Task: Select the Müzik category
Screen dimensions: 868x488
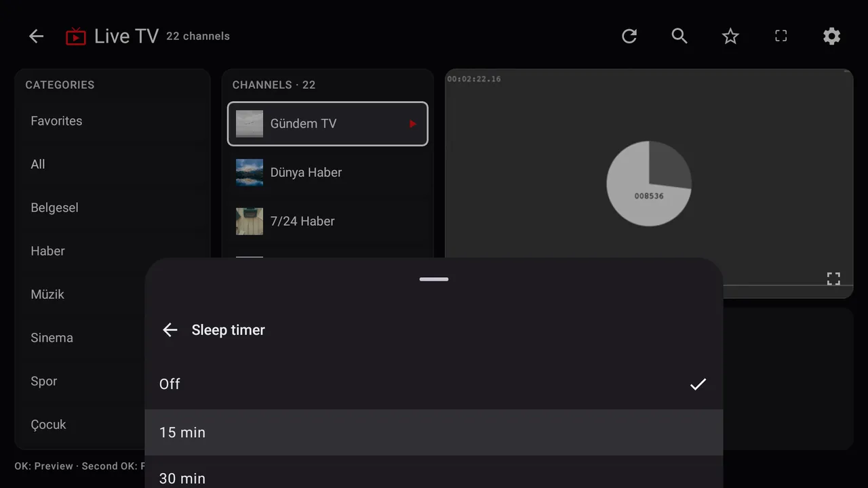Action: tap(81, 295)
